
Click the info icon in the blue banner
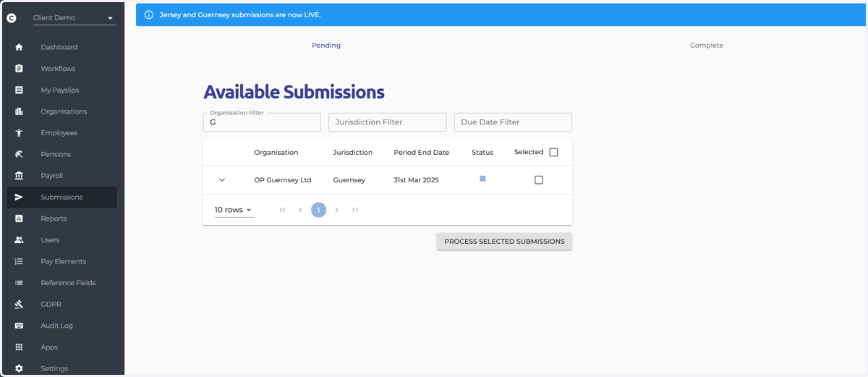(149, 14)
